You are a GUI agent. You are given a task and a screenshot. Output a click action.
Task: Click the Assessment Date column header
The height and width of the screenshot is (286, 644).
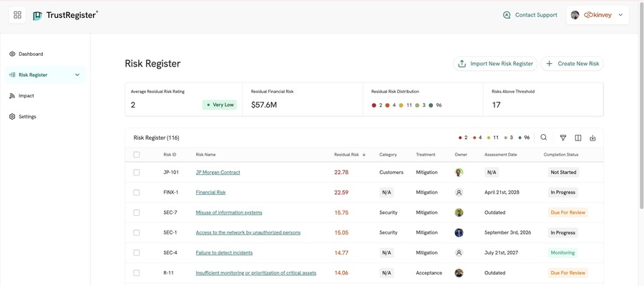pos(501,155)
